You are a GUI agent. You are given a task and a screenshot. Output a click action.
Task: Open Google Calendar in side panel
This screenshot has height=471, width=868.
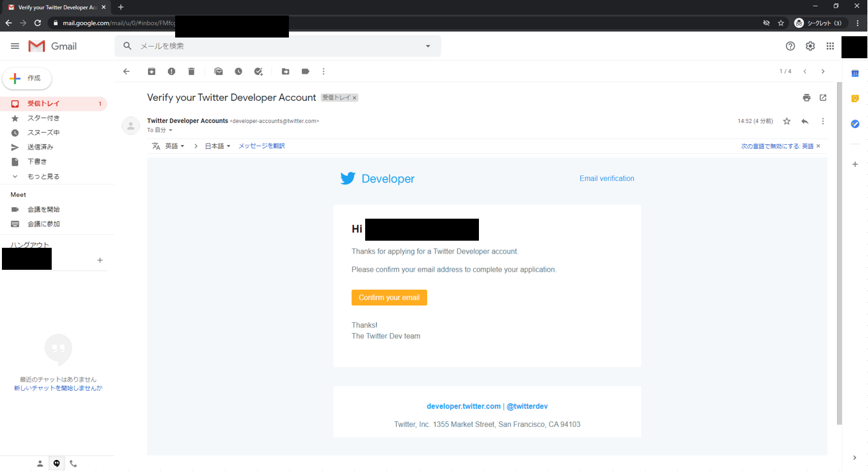tap(855, 73)
